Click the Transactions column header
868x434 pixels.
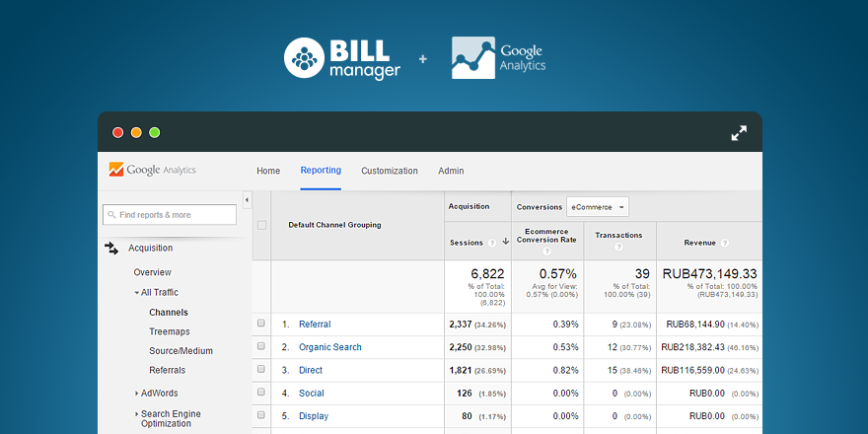618,235
